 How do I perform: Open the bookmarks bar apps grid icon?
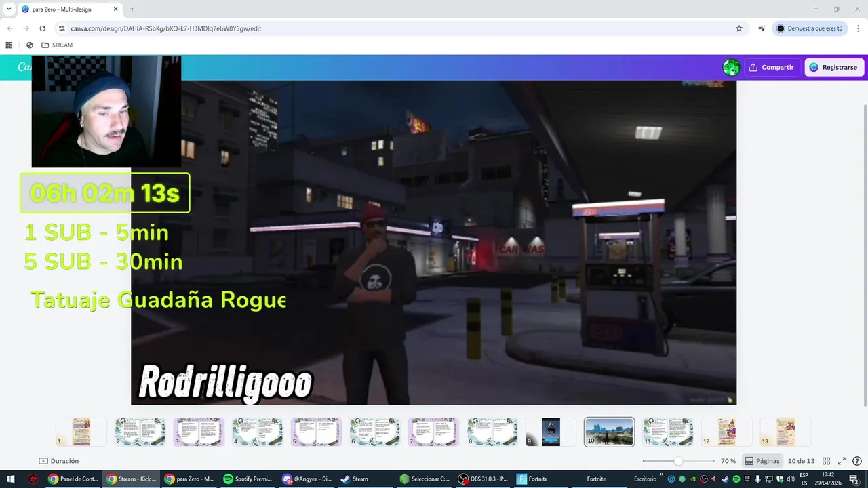click(9, 45)
